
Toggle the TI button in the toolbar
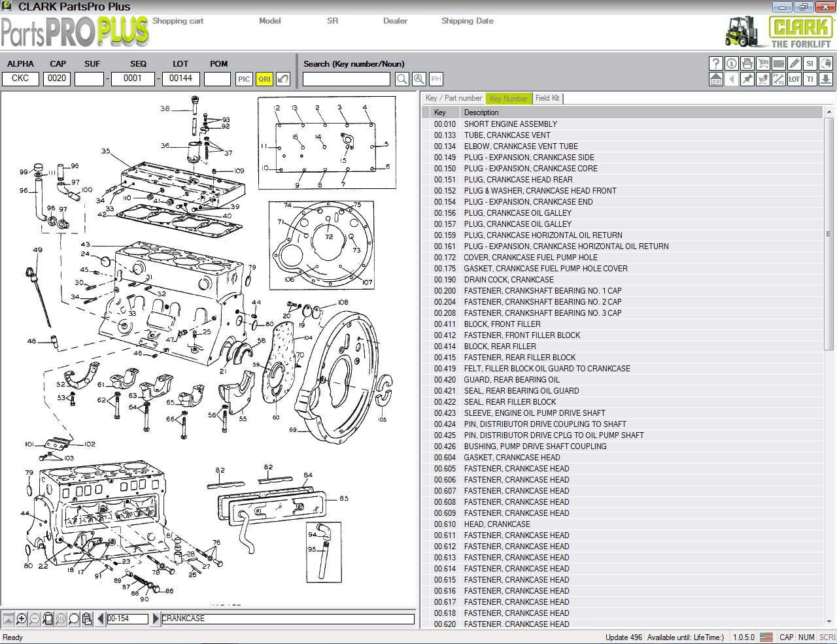tap(810, 79)
